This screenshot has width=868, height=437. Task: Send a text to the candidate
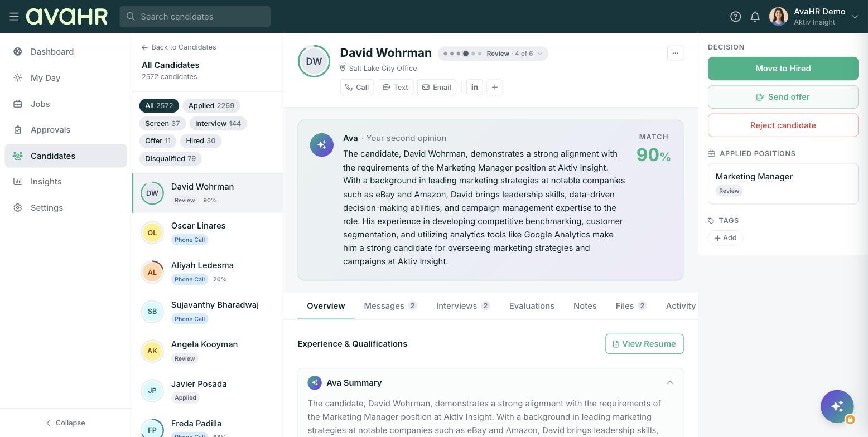point(396,88)
